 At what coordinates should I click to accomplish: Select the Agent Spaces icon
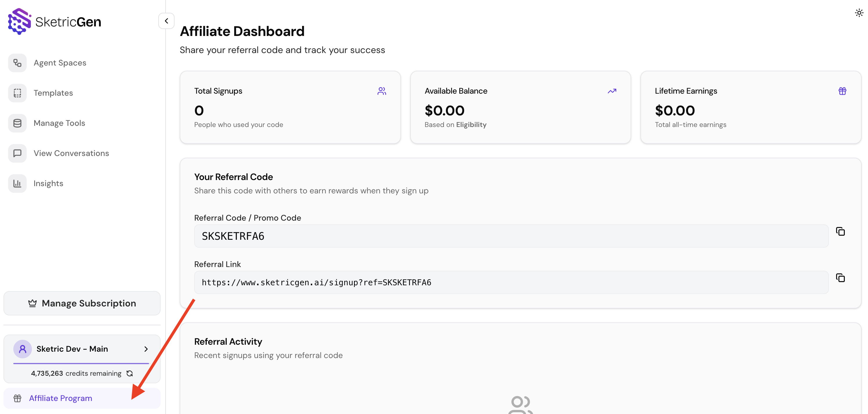pyautogui.click(x=17, y=63)
